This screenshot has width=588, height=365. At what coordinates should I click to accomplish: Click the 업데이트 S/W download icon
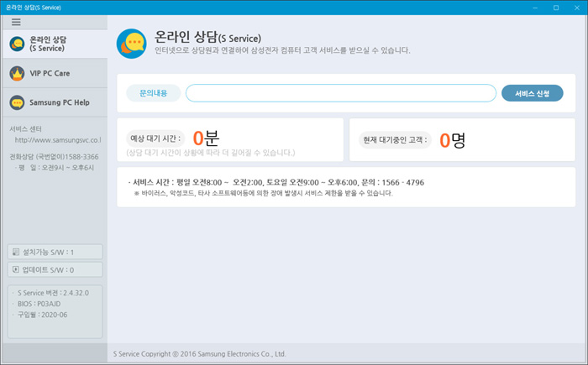tap(16, 269)
